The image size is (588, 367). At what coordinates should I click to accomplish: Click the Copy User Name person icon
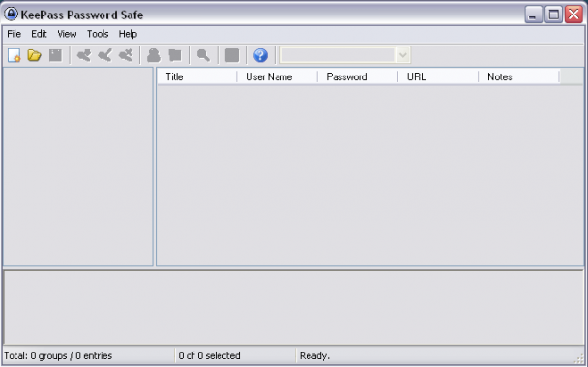pyautogui.click(x=154, y=55)
